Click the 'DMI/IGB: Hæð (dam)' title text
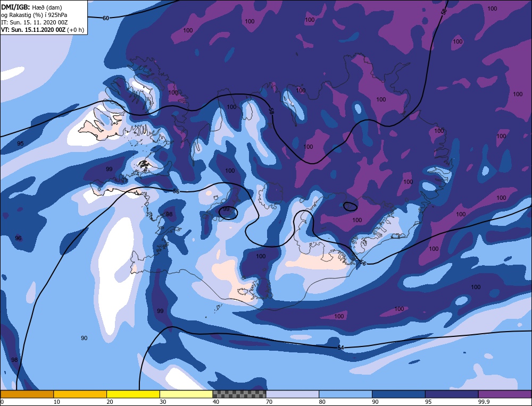Image resolution: width=532 pixels, height=406 pixels. 31,7
